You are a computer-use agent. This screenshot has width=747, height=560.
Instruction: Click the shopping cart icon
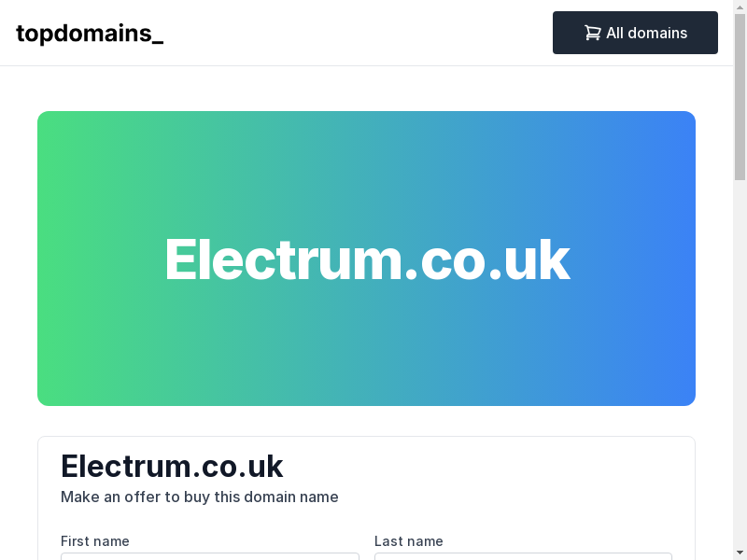pos(592,33)
